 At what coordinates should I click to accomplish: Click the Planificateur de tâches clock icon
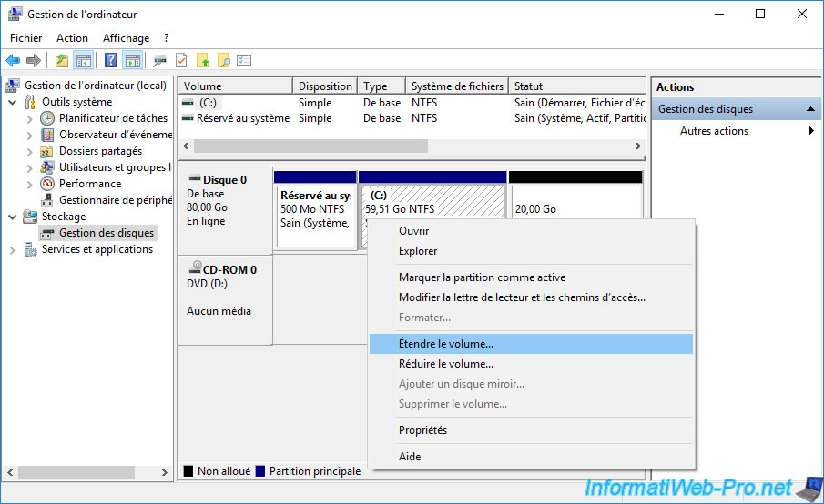point(47,118)
